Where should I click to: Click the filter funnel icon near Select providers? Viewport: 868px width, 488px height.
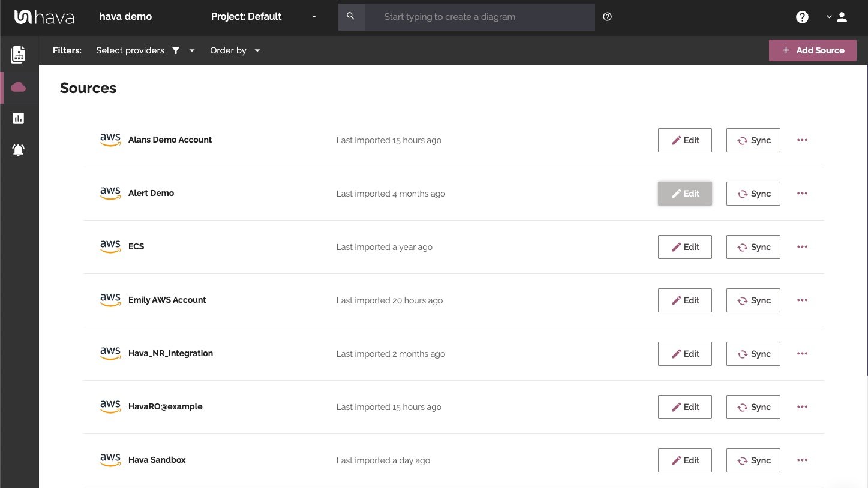(175, 50)
